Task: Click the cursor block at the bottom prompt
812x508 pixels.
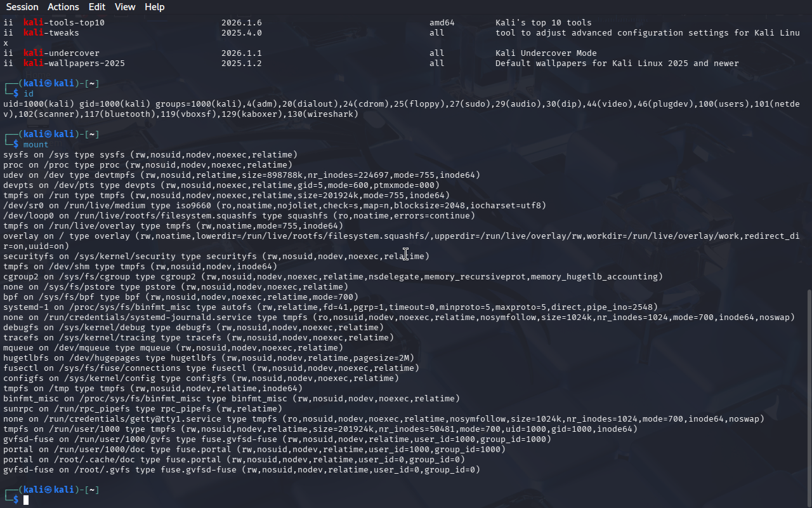Action: [26, 500]
